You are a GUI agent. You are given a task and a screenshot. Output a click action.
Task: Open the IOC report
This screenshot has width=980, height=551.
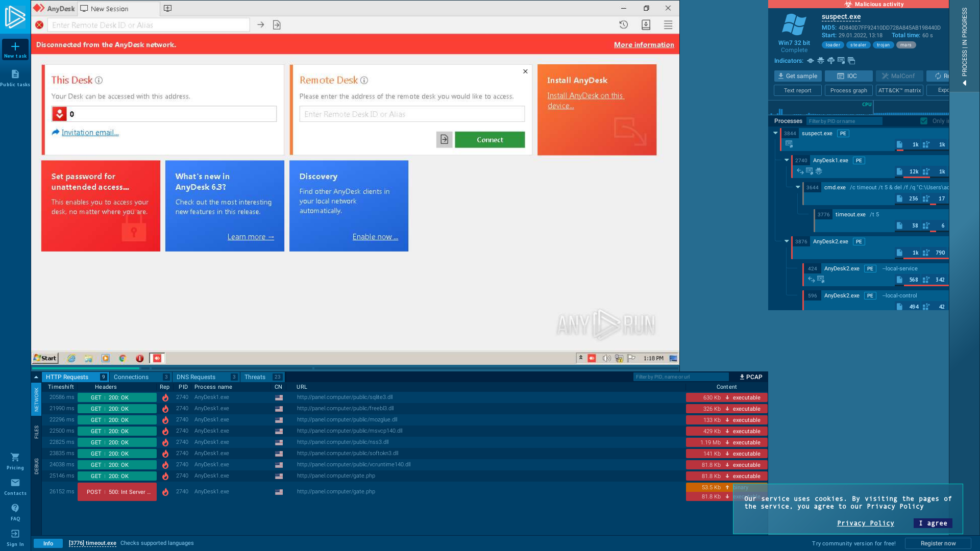[x=849, y=76]
